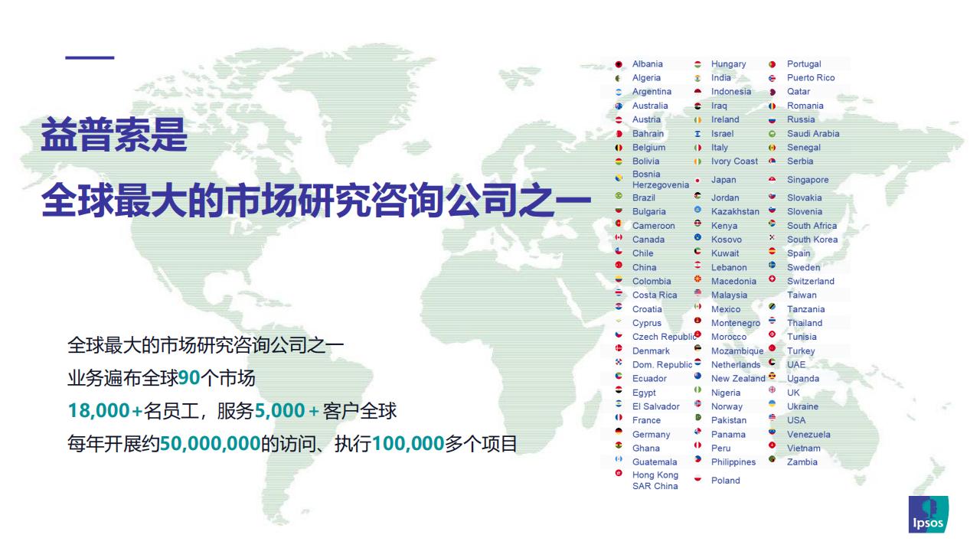The image size is (980, 551).
Task: Click the UK flag icon
Action: point(773,392)
